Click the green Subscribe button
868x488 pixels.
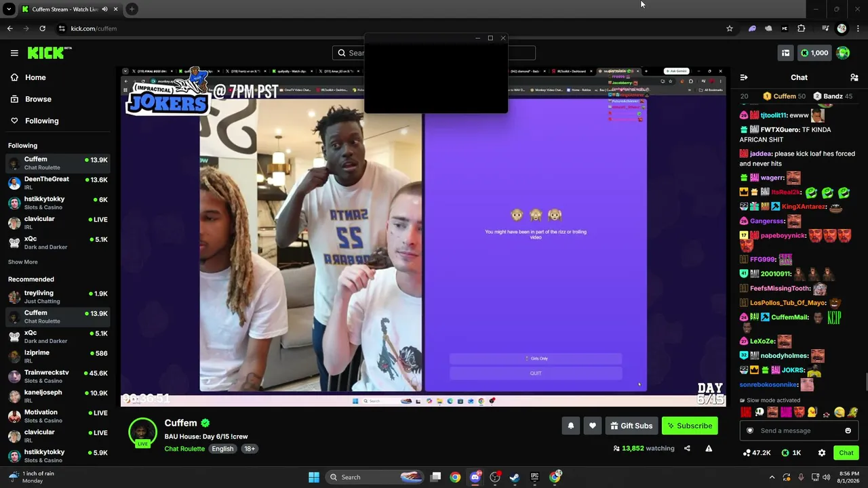[x=690, y=426]
